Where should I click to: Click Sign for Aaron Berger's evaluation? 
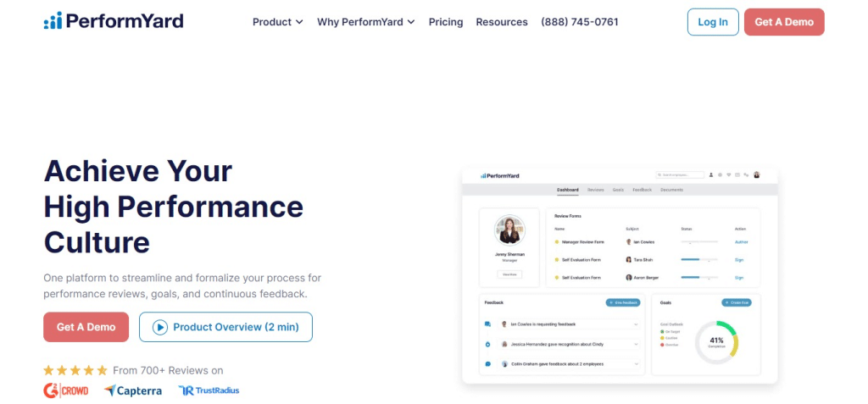(x=739, y=278)
